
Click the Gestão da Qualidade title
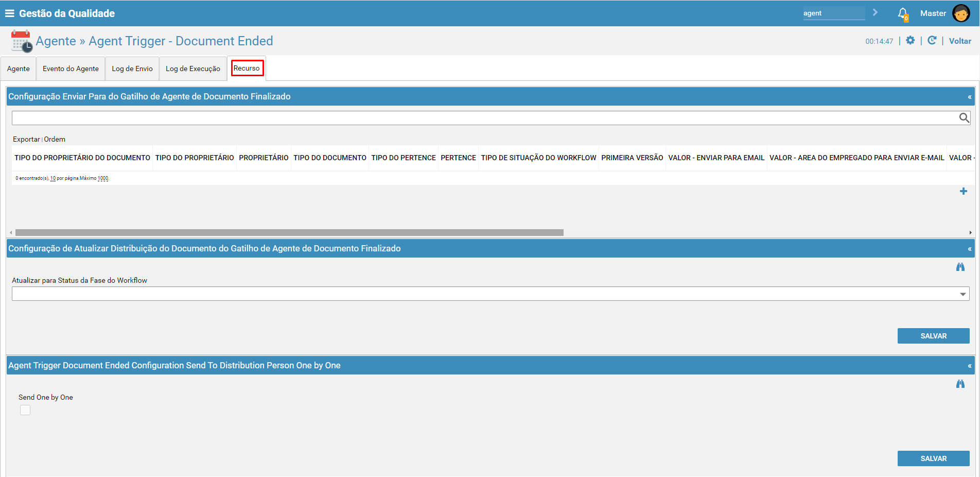[x=67, y=13]
